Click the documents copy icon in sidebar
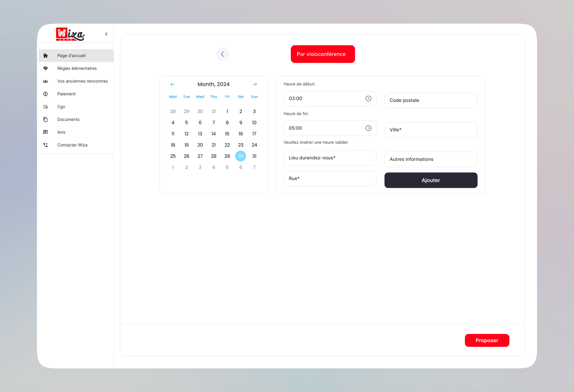 (45, 119)
